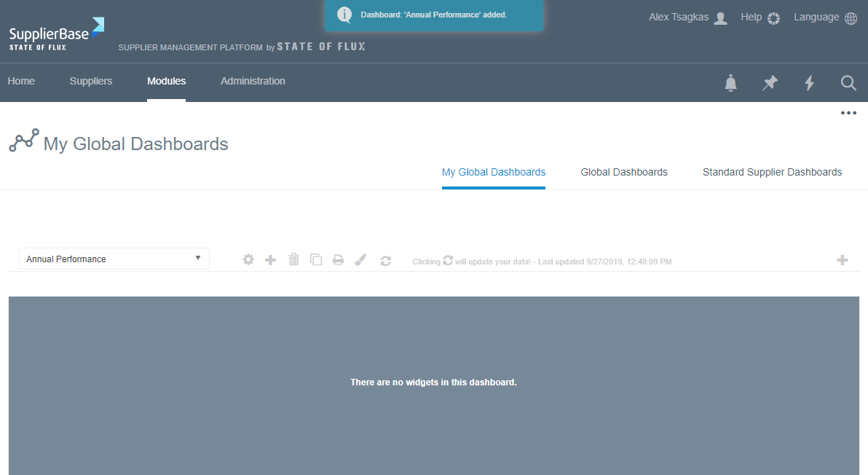868x475 pixels.
Task: Open dashboard settings gear icon
Action: (248, 259)
